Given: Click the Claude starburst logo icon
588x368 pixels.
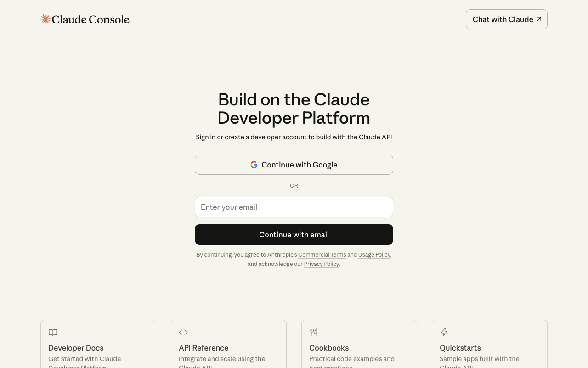Looking at the screenshot, I should [x=45, y=19].
